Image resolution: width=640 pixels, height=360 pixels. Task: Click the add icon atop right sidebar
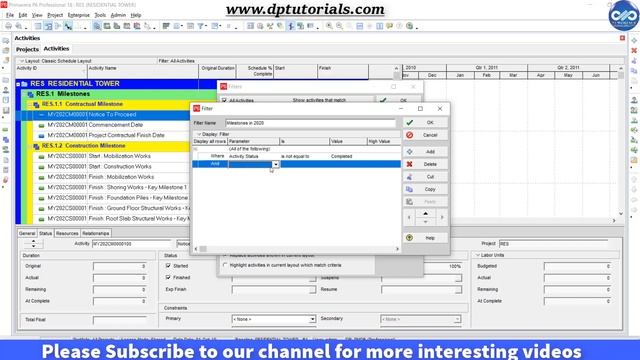click(x=634, y=40)
